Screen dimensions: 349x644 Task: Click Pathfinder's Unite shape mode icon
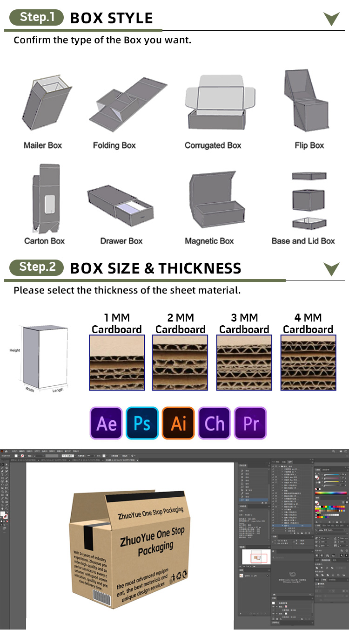pyautogui.click(x=317, y=568)
